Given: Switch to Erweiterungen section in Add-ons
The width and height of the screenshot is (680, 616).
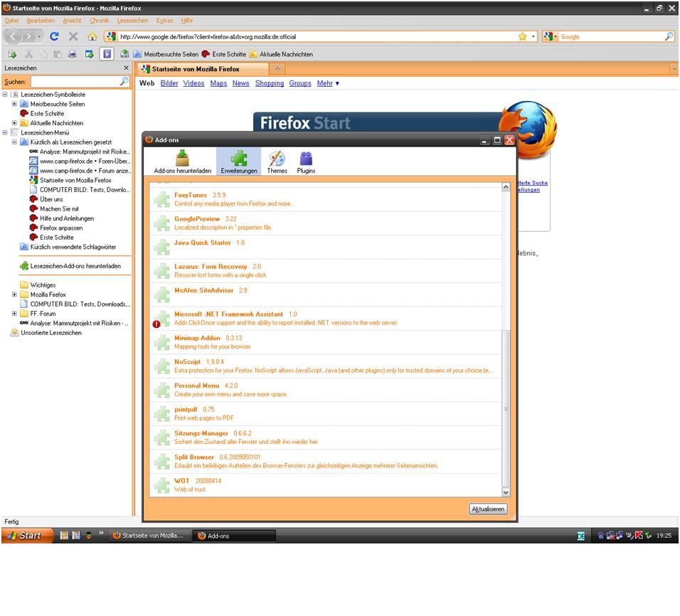Looking at the screenshot, I should (x=239, y=161).
